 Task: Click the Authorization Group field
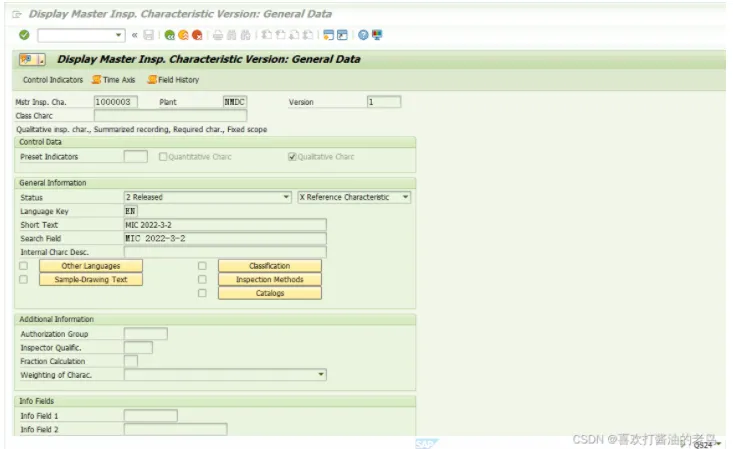[x=145, y=334]
